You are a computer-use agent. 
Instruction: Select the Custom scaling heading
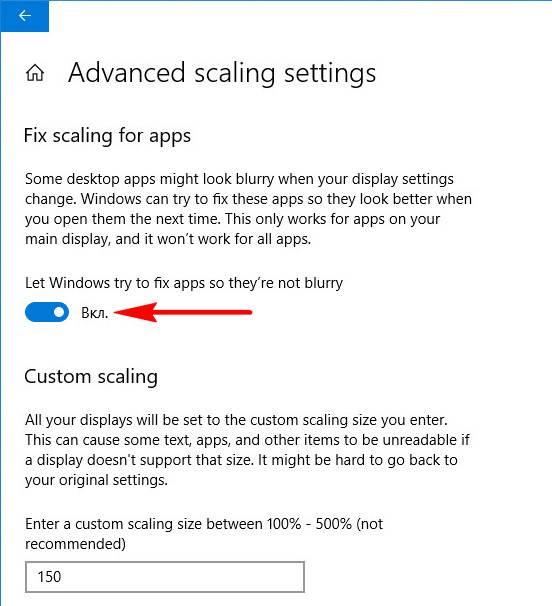click(x=91, y=376)
